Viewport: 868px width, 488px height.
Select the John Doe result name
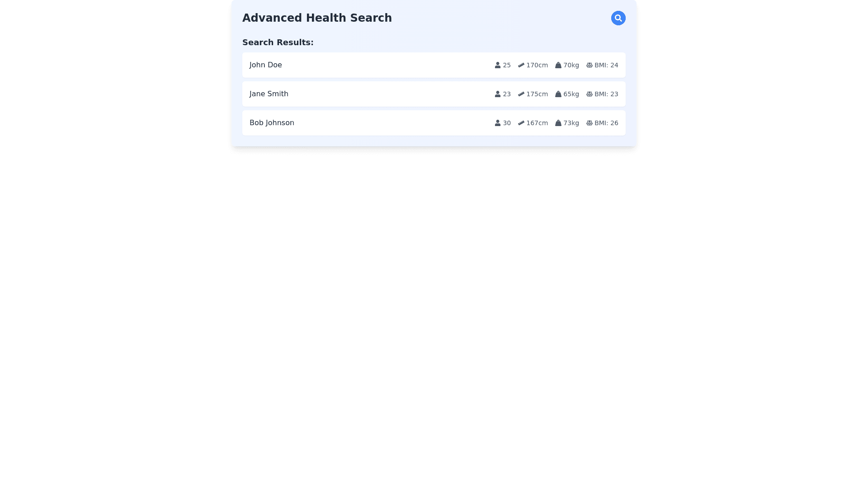pyautogui.click(x=265, y=65)
